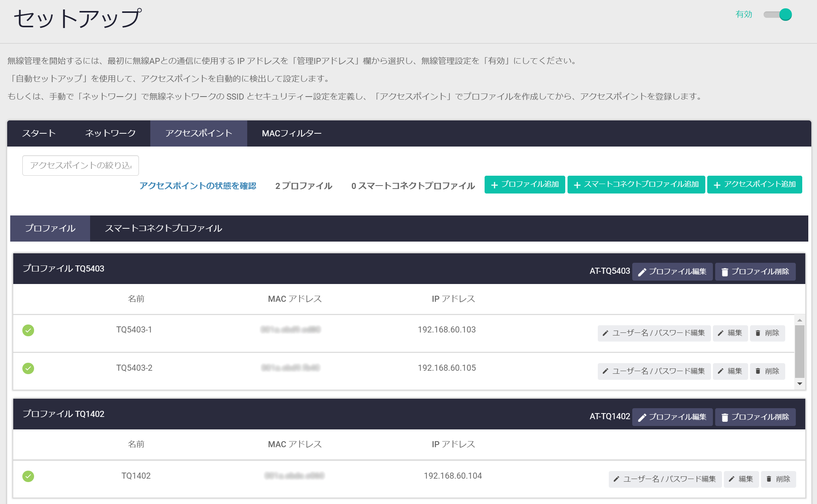
Task: Click pencil icon on TQ5403 プロファイル編集
Action: click(642, 272)
